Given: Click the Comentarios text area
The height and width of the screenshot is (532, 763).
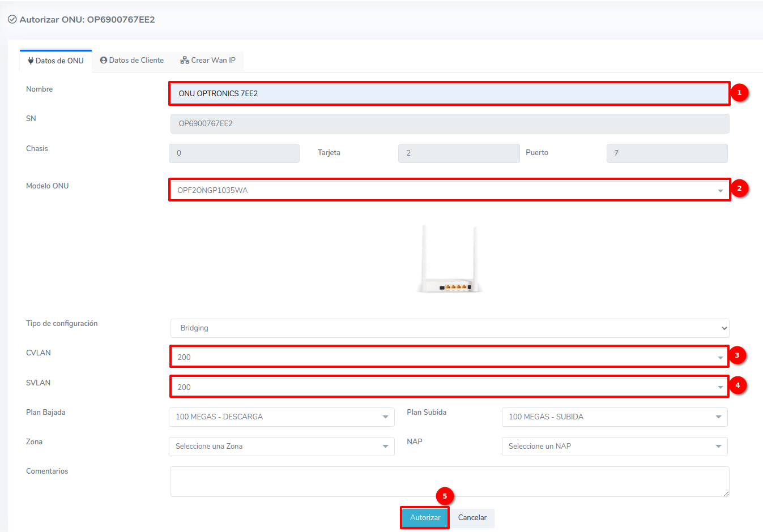Looking at the screenshot, I should click(449, 481).
